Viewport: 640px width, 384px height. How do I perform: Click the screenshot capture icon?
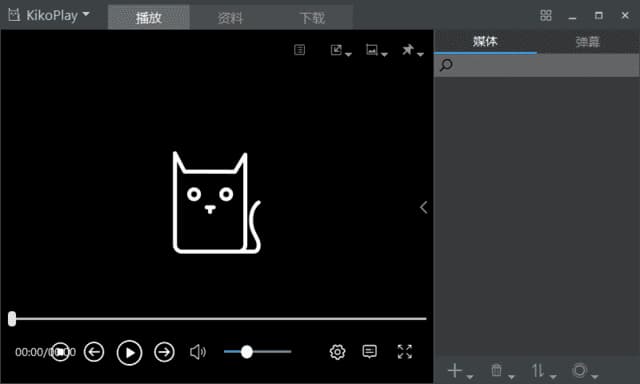[371, 50]
